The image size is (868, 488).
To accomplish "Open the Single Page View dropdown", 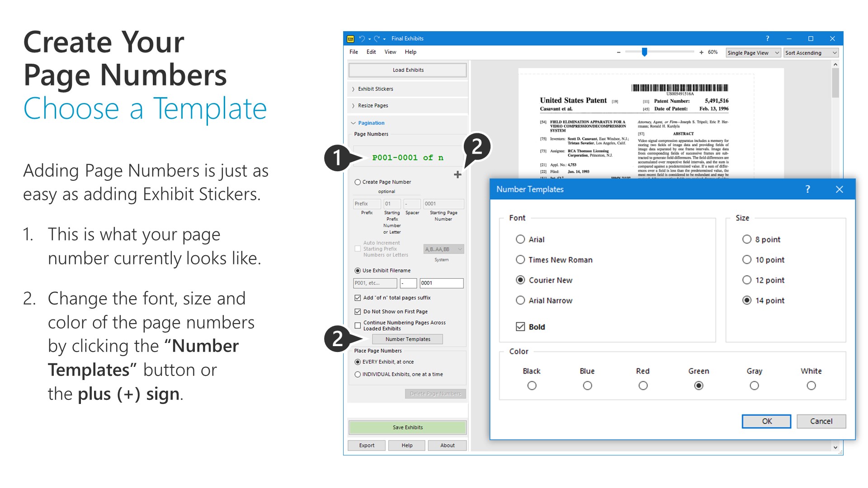I will pyautogui.click(x=753, y=53).
